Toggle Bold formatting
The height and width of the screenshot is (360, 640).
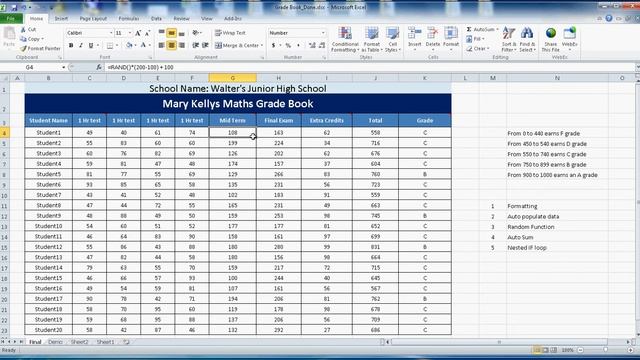click(71, 45)
